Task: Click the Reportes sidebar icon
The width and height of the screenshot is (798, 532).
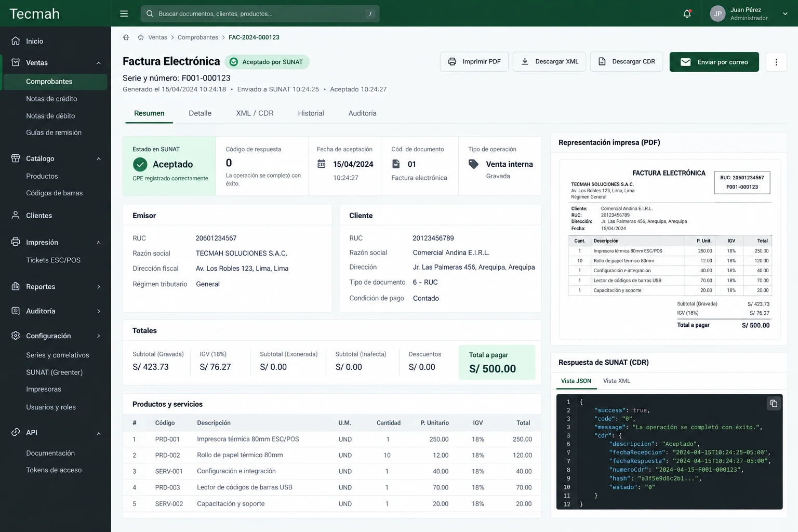Action: point(16,286)
